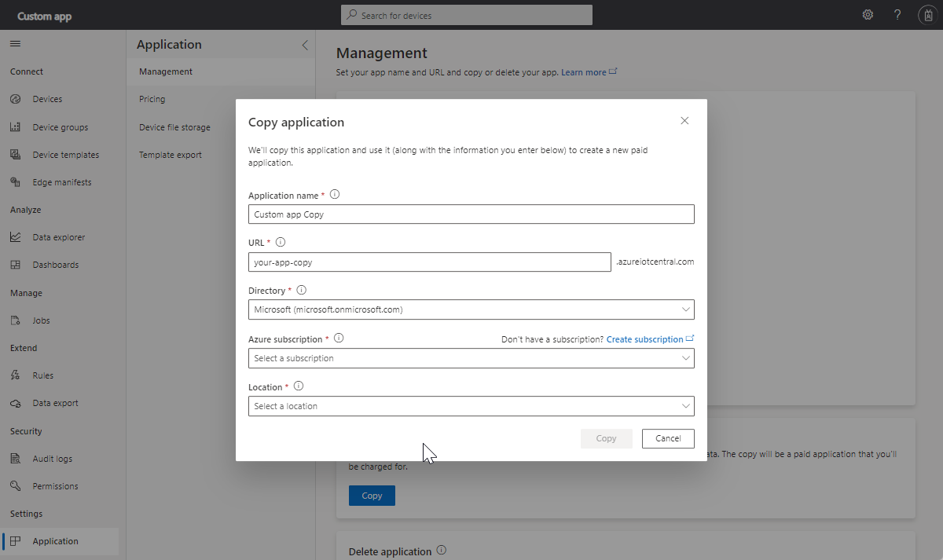Click the help question mark icon
Screen dimensions: 943x560
tap(897, 15)
